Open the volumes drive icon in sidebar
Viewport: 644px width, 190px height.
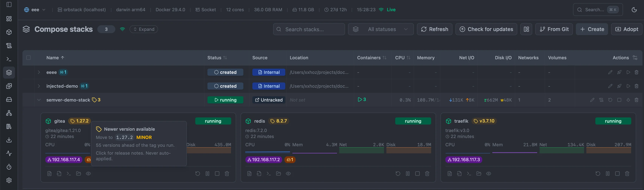(9, 100)
